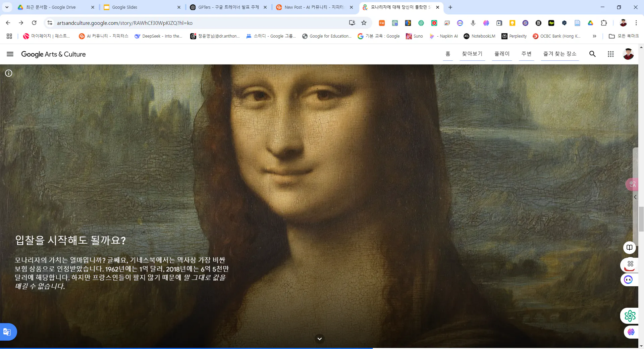
Task: Open the Google for Education bookmark
Action: point(327,36)
